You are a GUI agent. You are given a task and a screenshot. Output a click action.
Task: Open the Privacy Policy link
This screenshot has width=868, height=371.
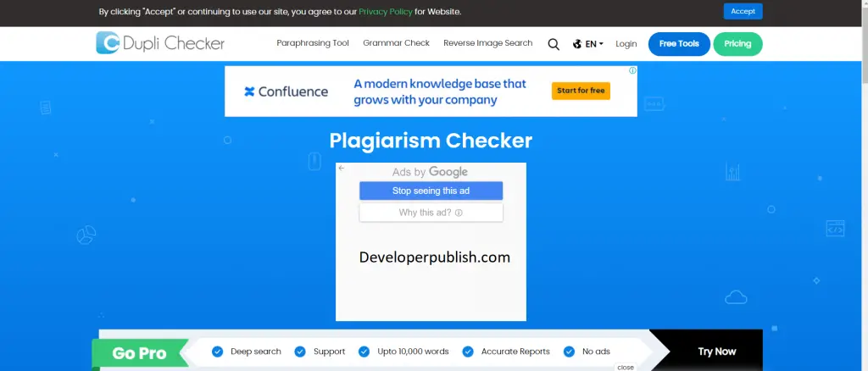coord(386,12)
